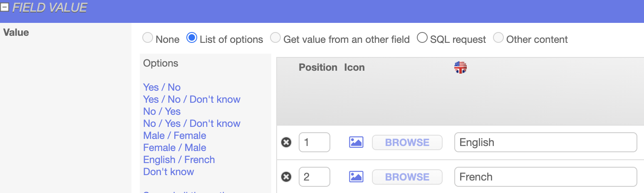Apply the Yes / No preset
The width and height of the screenshot is (644, 193).
coord(162,87)
